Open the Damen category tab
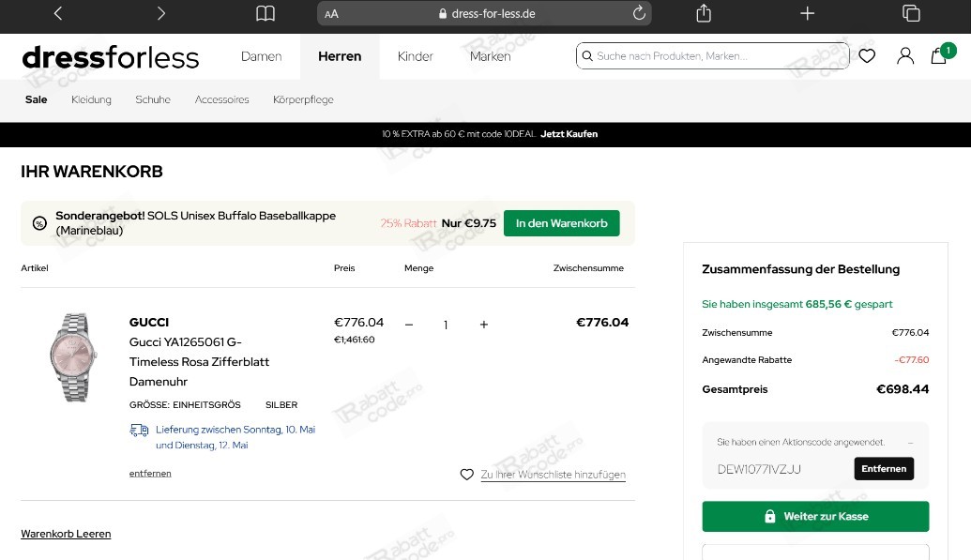The width and height of the screenshot is (971, 560). click(262, 56)
